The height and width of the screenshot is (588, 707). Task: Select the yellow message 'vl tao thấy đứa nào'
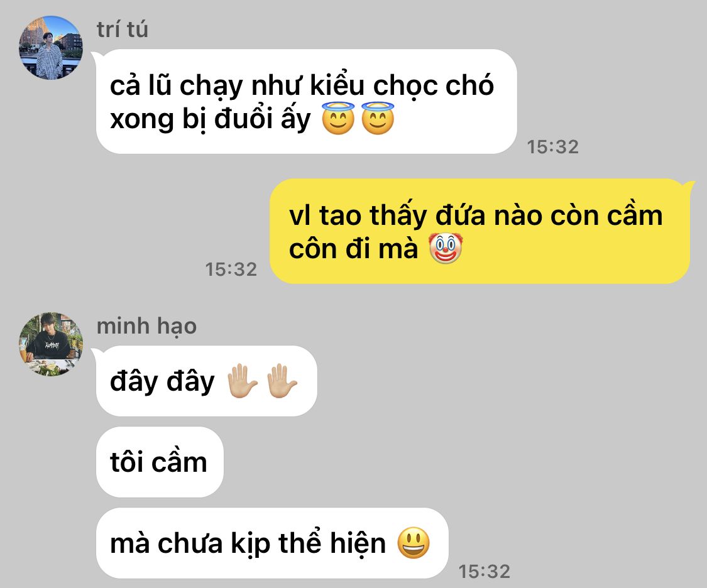pos(480,231)
